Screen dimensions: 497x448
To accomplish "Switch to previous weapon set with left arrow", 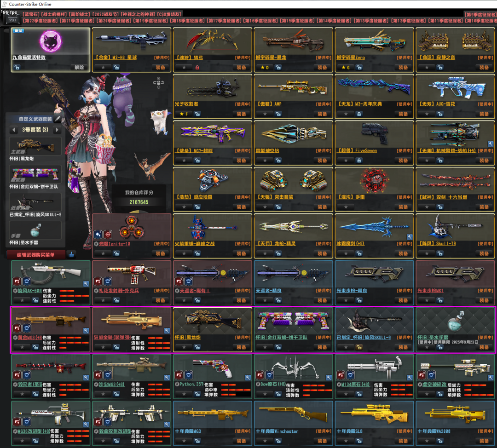I will (x=14, y=130).
